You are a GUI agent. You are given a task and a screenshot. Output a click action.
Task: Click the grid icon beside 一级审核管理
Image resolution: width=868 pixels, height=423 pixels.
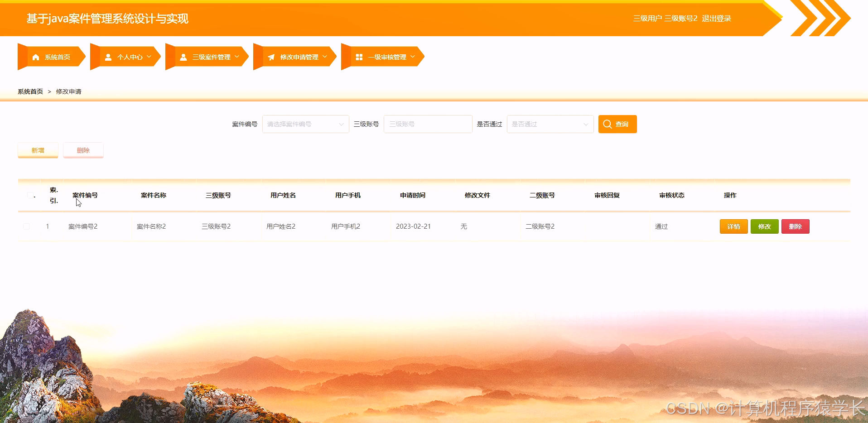[x=359, y=56]
